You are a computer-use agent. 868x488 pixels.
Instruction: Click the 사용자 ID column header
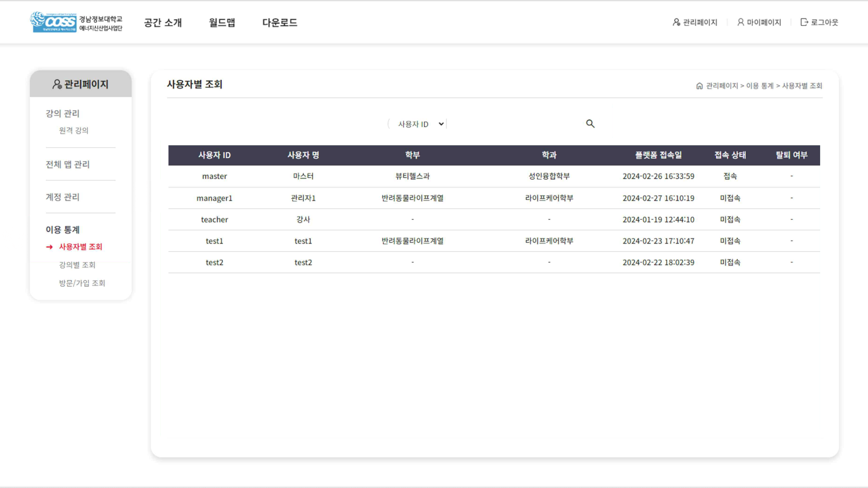tap(214, 155)
